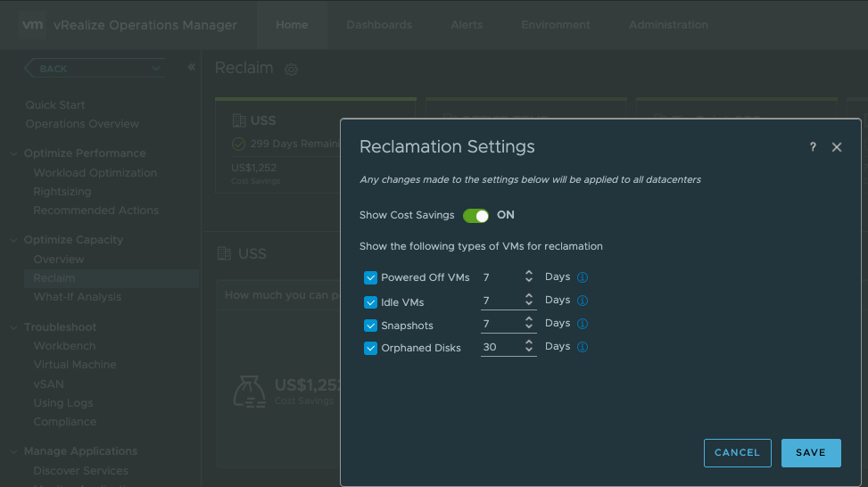Image resolution: width=868 pixels, height=487 pixels.
Task: Open Rightsizing in sidebar
Action: [x=62, y=192]
